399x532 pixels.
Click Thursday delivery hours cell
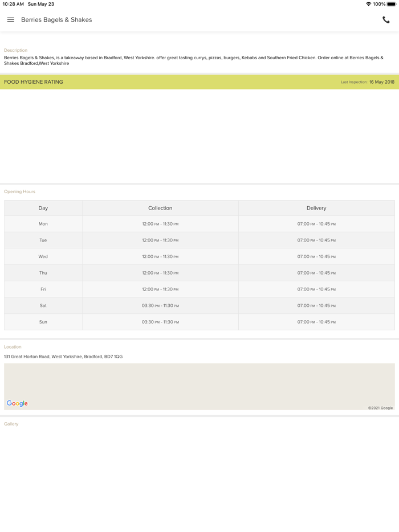pyautogui.click(x=316, y=273)
